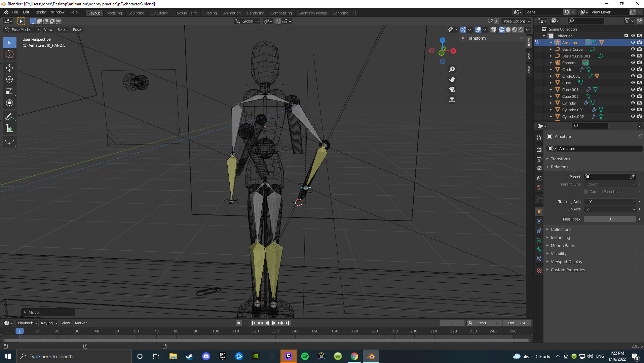The height and width of the screenshot is (363, 644).
Task: Open Keying popover in timeline
Action: point(49,323)
